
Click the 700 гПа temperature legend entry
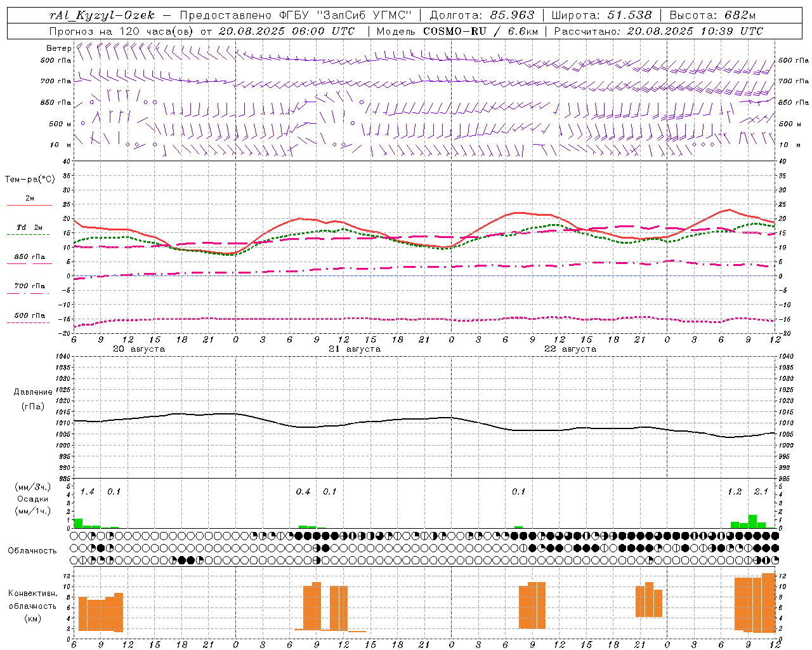coord(30,286)
